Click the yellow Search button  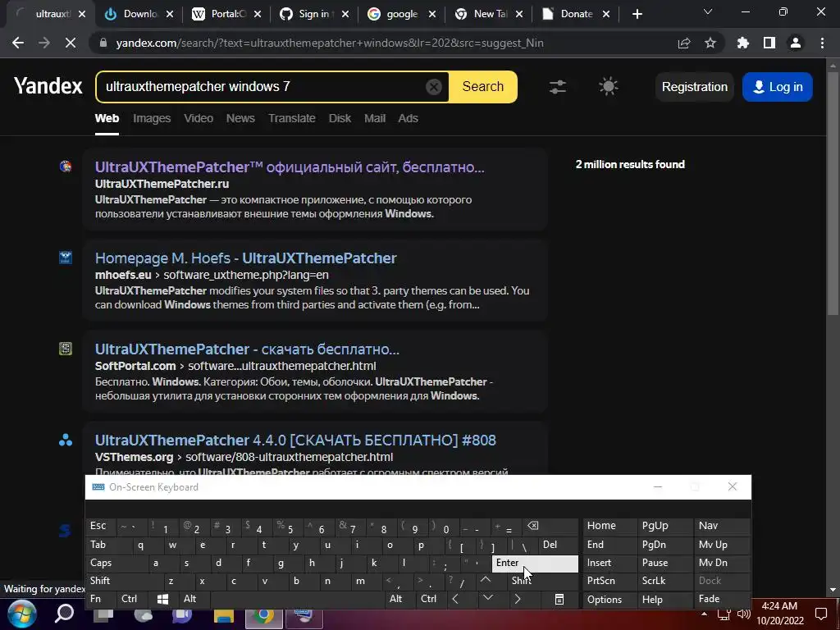(482, 86)
